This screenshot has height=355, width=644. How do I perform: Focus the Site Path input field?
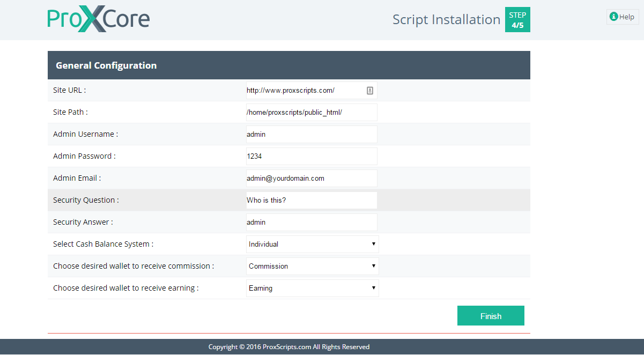click(x=312, y=113)
